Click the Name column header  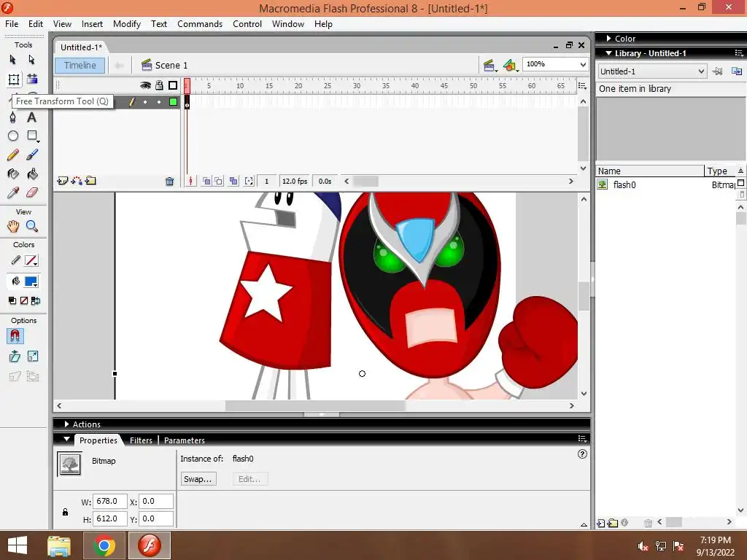pos(650,171)
